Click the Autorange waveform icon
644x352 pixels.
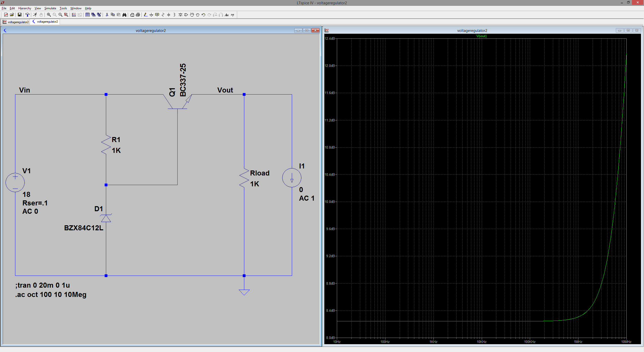click(x=74, y=15)
